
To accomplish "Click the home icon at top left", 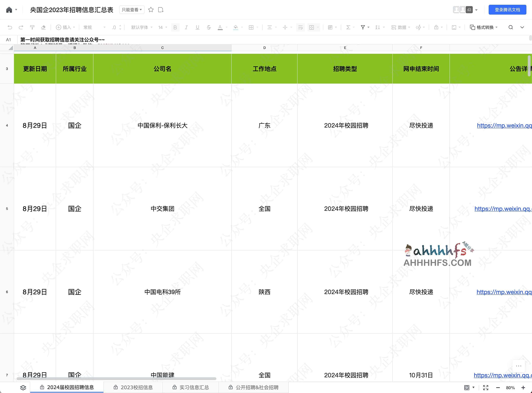I will coord(9,10).
